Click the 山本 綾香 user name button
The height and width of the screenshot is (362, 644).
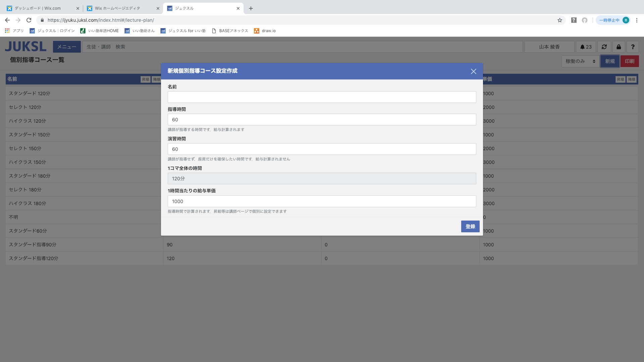[x=549, y=47]
